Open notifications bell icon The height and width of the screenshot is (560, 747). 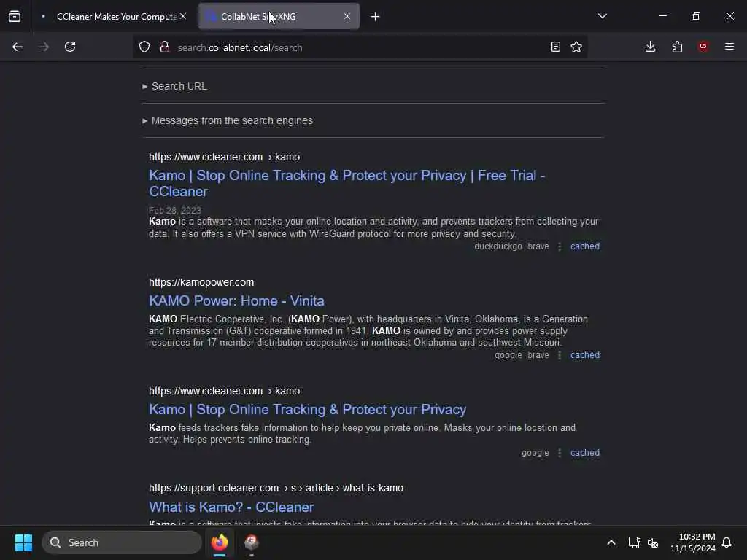(727, 542)
